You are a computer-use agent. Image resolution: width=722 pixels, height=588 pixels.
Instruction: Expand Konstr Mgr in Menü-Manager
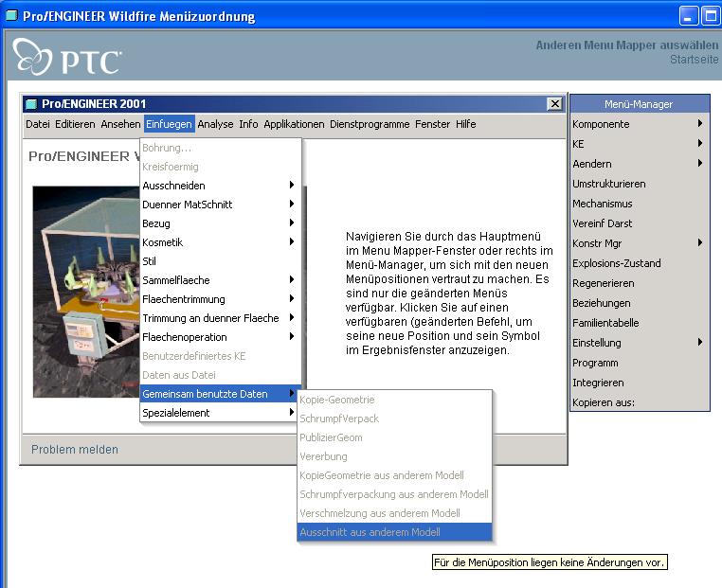click(x=640, y=243)
